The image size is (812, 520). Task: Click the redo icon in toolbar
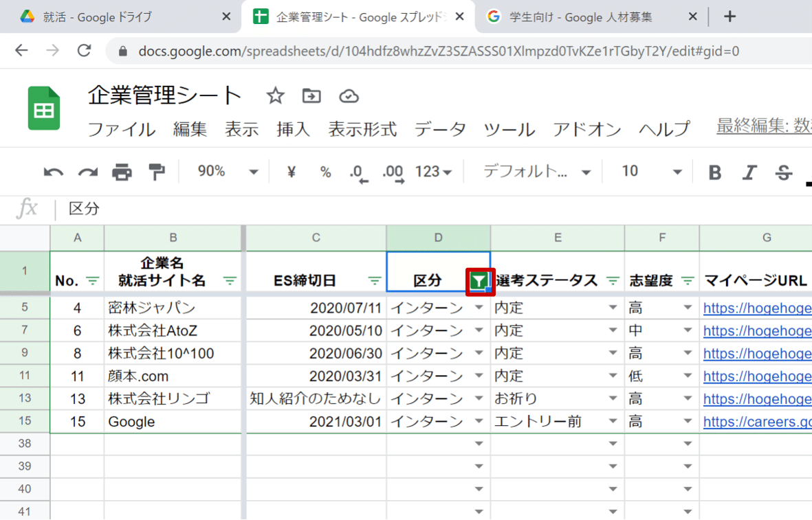pyautogui.click(x=87, y=172)
